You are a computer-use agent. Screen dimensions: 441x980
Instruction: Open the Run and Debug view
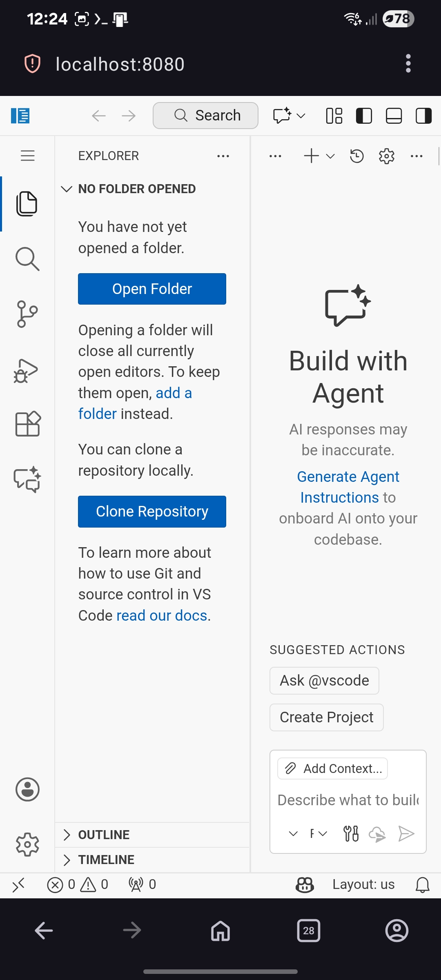pyautogui.click(x=27, y=370)
